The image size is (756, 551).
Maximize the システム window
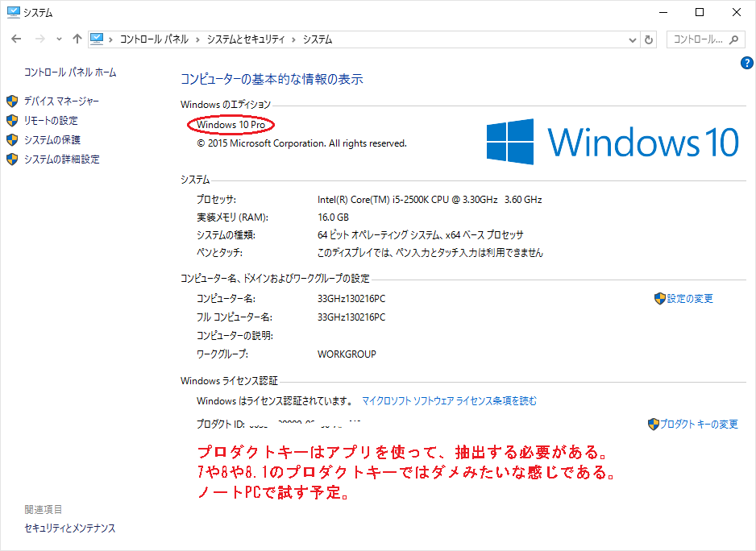click(x=700, y=13)
